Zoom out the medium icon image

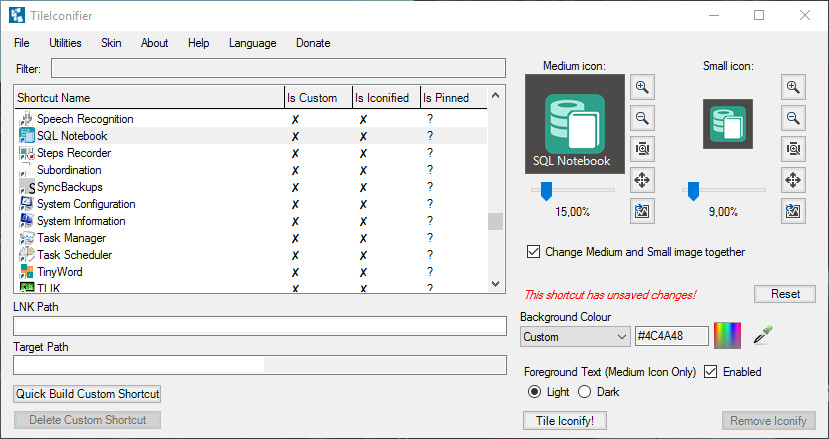[642, 118]
